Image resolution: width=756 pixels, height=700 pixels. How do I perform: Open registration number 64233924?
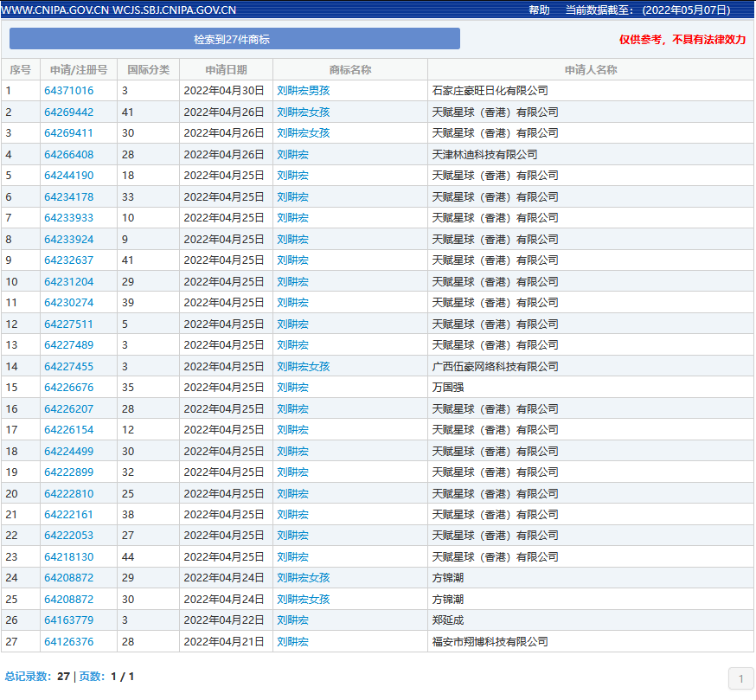pyautogui.click(x=69, y=240)
